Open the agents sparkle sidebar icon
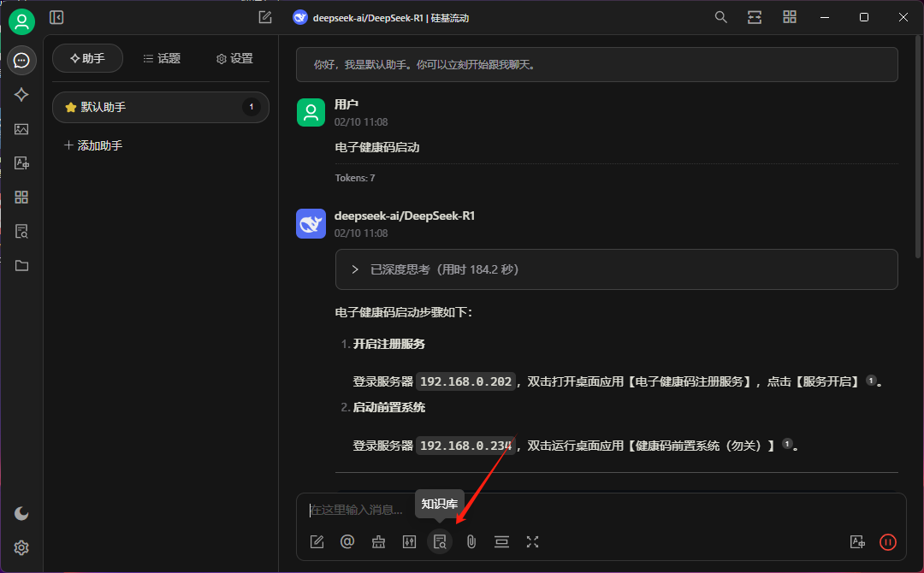The width and height of the screenshot is (924, 573). point(21,95)
